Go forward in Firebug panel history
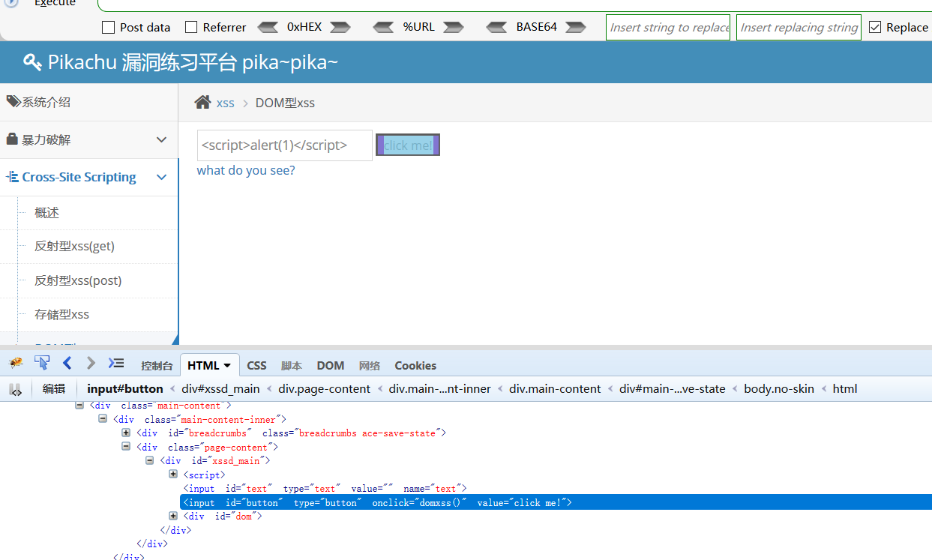Screen dimensions: 932x560 coord(91,364)
